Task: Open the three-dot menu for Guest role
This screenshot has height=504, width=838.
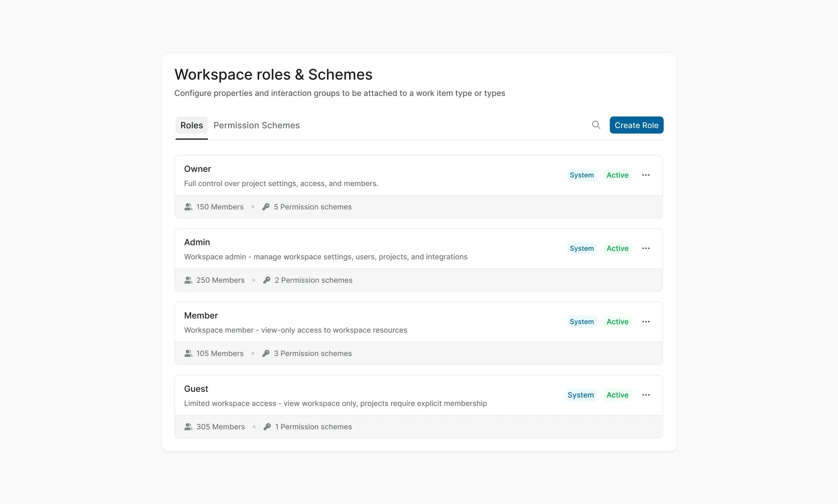Action: click(x=646, y=395)
